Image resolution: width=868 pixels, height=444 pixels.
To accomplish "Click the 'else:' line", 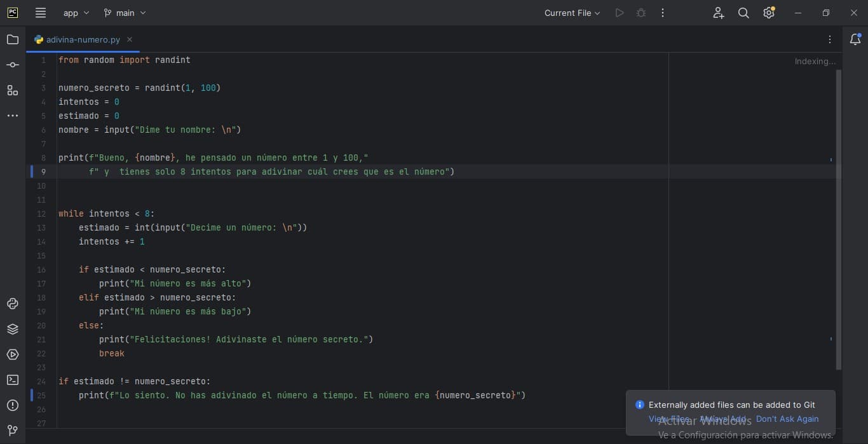I will click(x=92, y=325).
